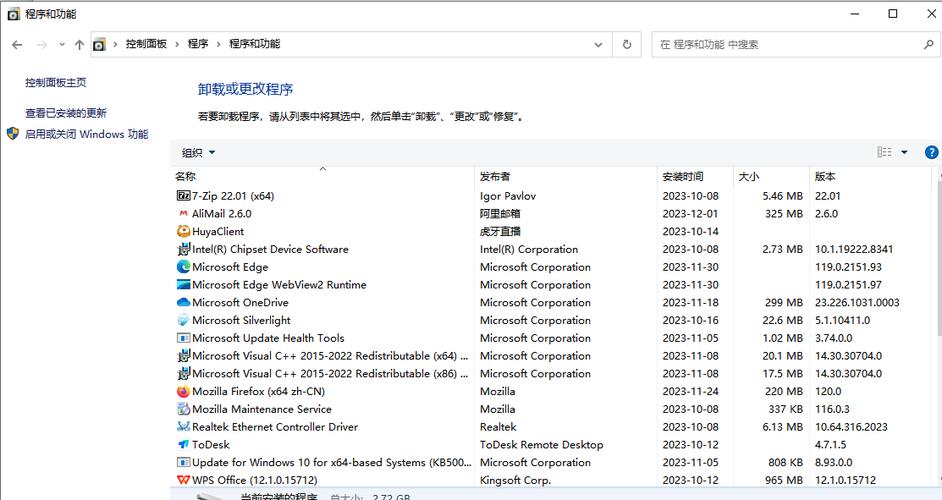Sort by the 名称 column header

(x=323, y=177)
